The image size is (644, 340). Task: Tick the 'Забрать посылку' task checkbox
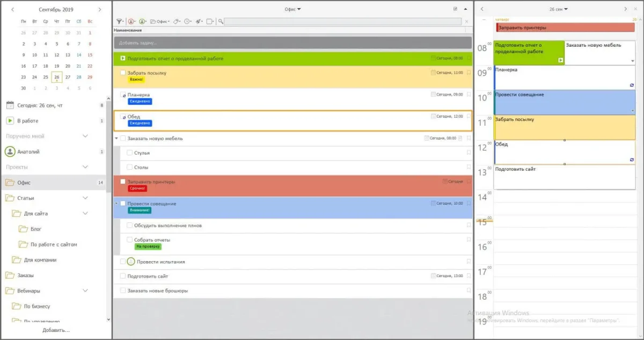123,73
